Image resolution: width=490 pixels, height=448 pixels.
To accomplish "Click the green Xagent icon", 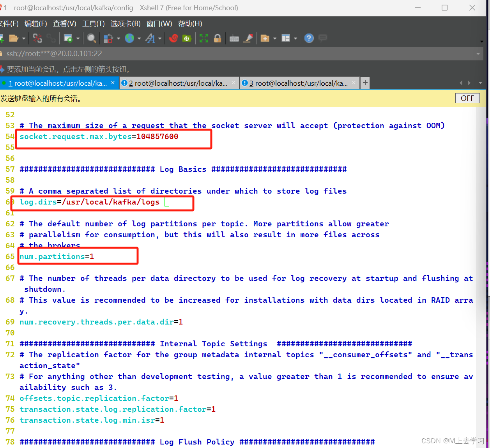I will tap(187, 38).
